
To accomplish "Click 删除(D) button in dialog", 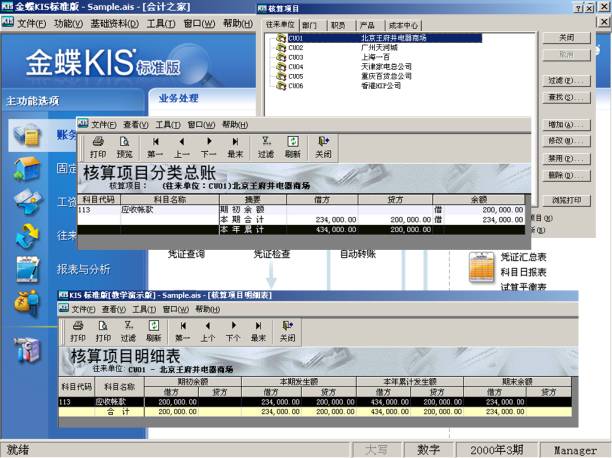I will [566, 175].
